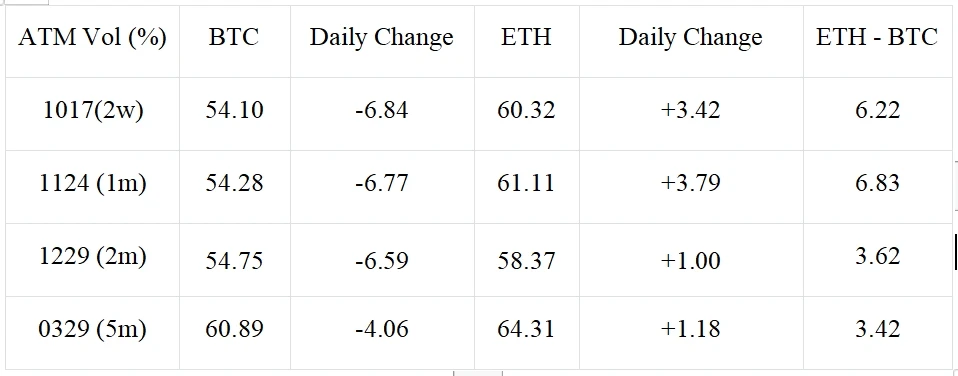The width and height of the screenshot is (958, 376).
Task: Select the ETH column header cell
Action: click(527, 41)
